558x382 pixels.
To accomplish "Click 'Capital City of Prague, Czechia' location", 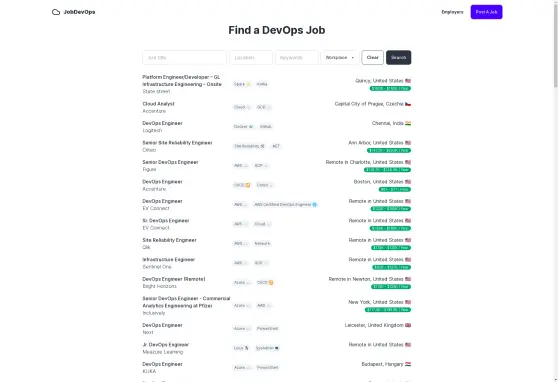I will click(x=369, y=104).
